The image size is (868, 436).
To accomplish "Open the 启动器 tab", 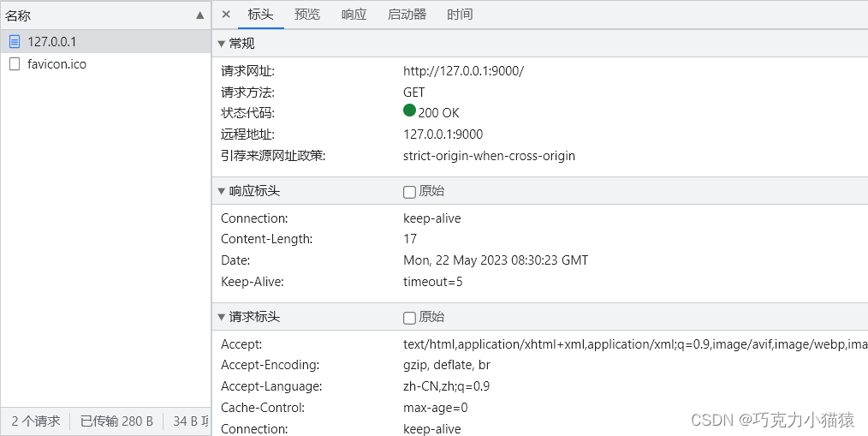I will (x=407, y=15).
